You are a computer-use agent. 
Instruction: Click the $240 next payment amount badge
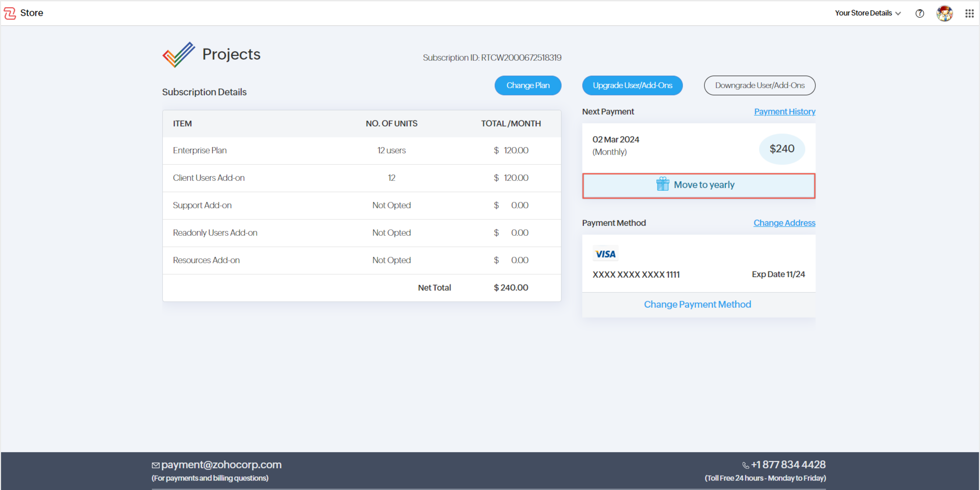(781, 149)
